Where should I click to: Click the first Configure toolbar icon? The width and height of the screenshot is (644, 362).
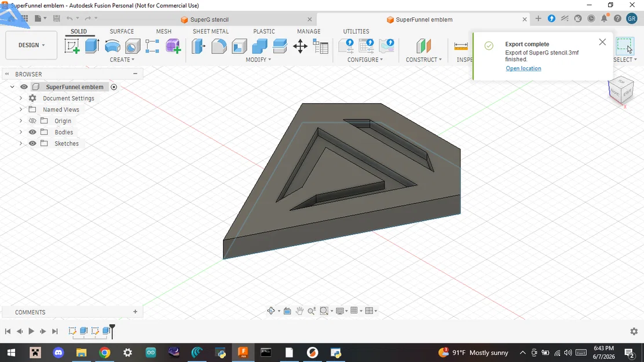tap(346, 46)
